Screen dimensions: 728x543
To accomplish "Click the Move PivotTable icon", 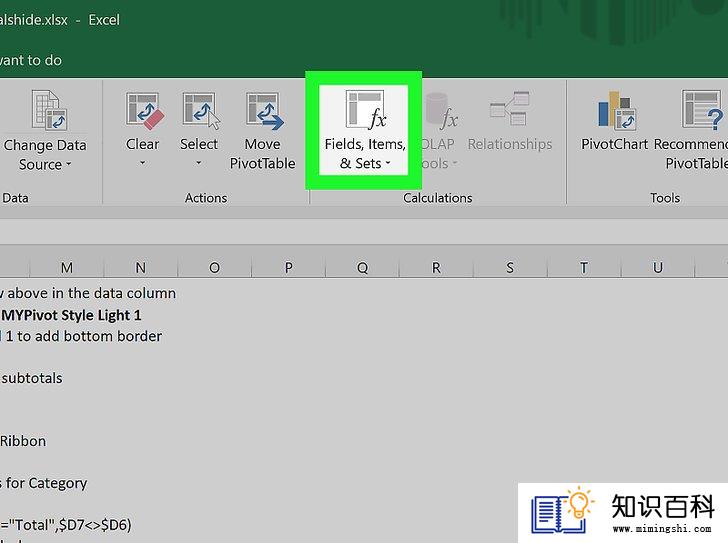I will point(264,111).
